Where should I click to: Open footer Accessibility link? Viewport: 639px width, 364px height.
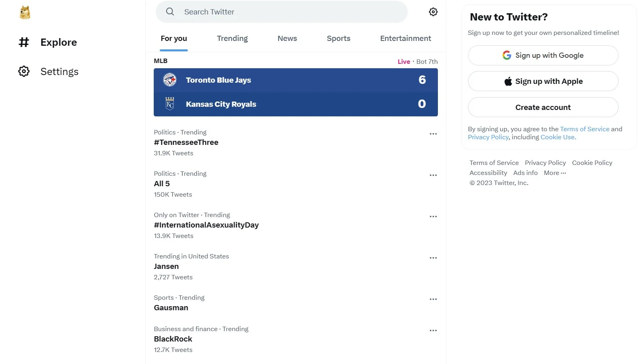(x=488, y=173)
